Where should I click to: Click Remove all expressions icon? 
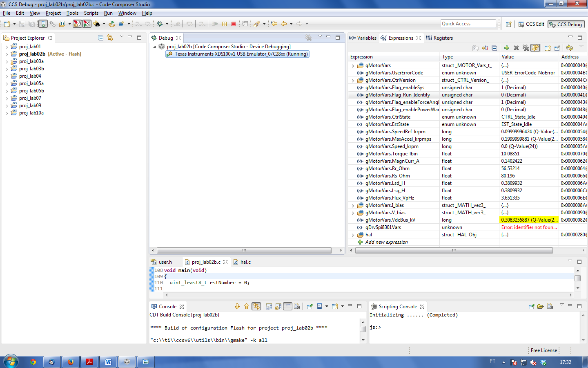click(526, 48)
